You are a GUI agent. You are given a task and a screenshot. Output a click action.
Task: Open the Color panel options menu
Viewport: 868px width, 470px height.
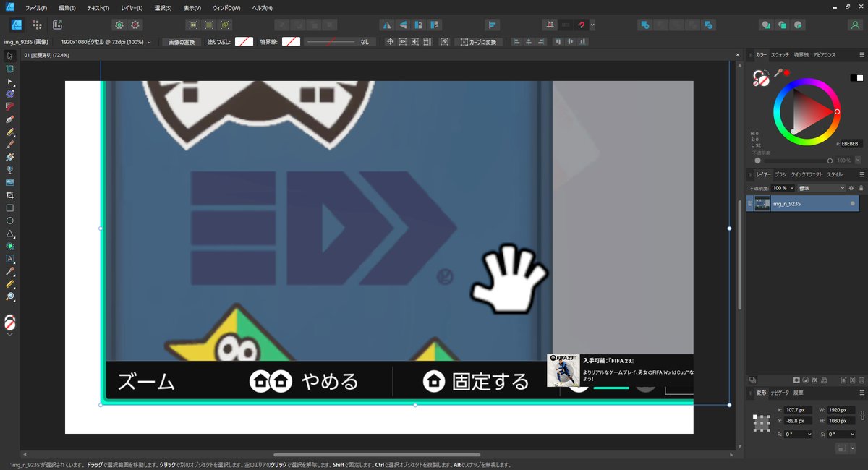coord(861,55)
